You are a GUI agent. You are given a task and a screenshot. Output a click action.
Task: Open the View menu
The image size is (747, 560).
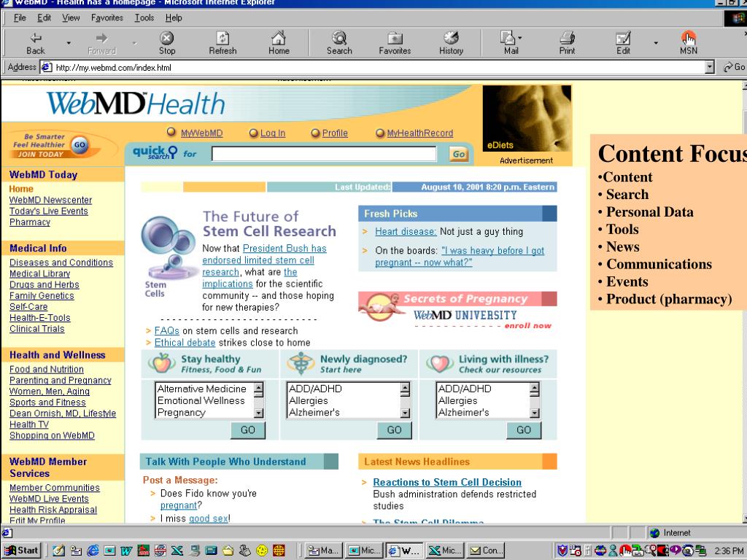pyautogui.click(x=71, y=17)
